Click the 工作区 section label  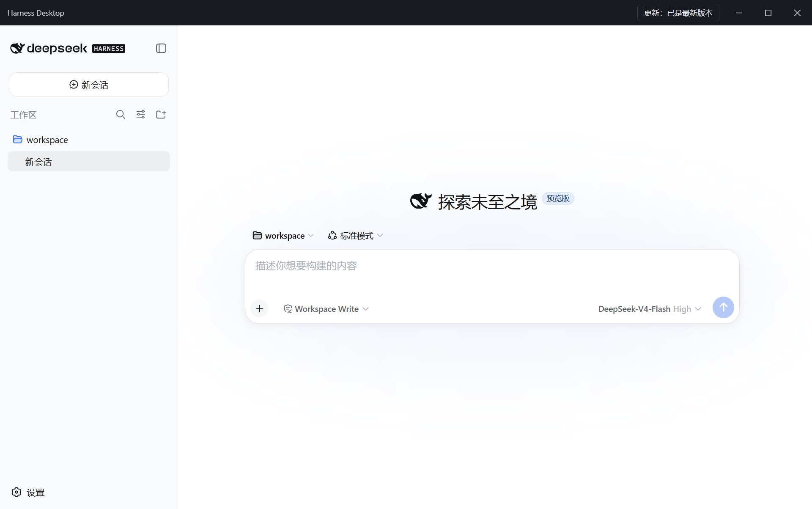point(24,115)
